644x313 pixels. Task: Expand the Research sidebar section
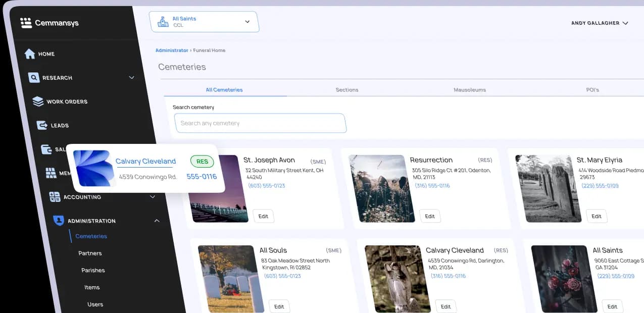click(x=131, y=78)
